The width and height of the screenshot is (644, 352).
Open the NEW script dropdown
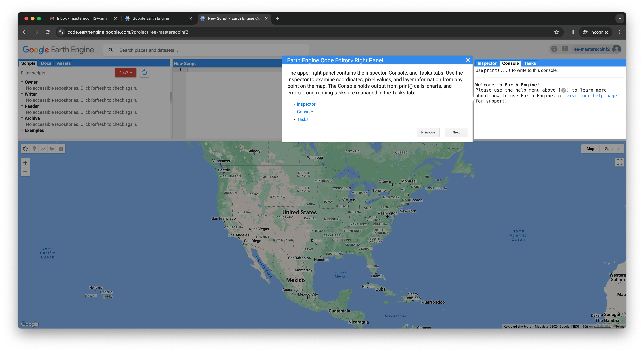click(x=126, y=73)
